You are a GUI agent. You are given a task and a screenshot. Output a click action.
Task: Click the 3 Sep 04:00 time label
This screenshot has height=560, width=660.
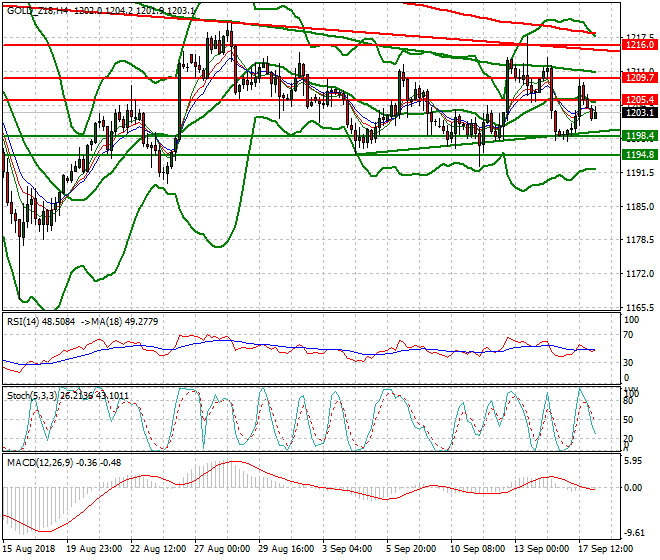point(347,549)
